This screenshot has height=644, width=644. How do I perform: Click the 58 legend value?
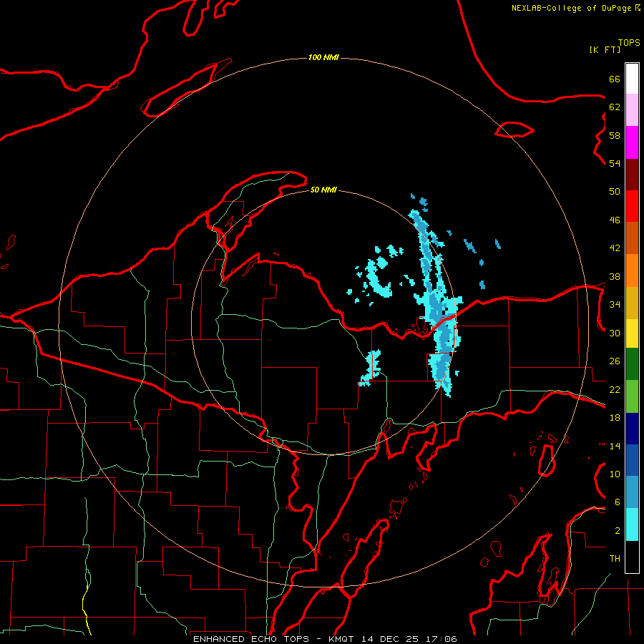615,135
